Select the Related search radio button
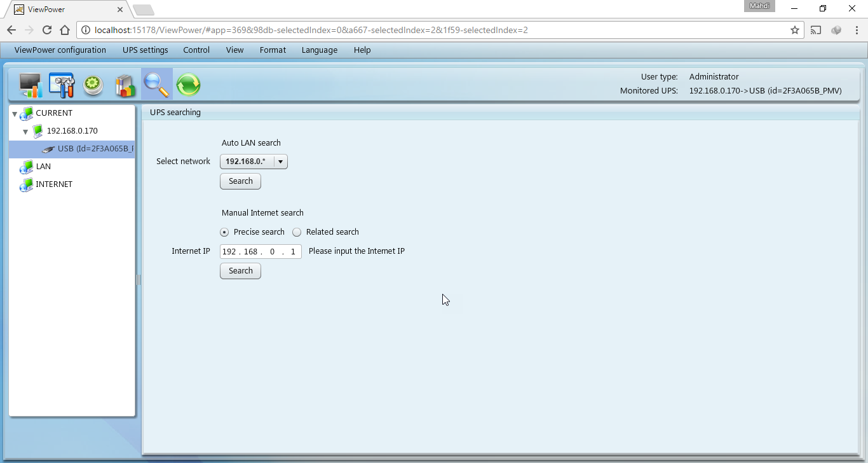 297,232
